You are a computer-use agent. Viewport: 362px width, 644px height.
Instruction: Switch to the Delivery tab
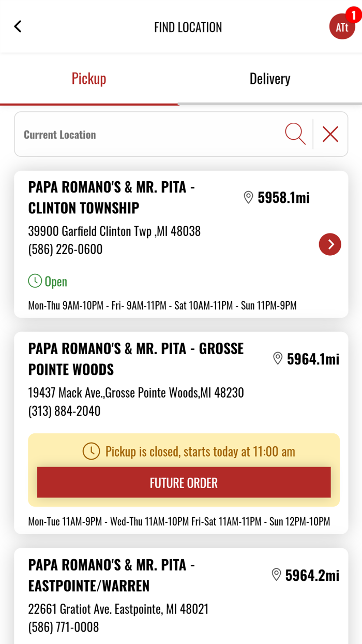269,78
